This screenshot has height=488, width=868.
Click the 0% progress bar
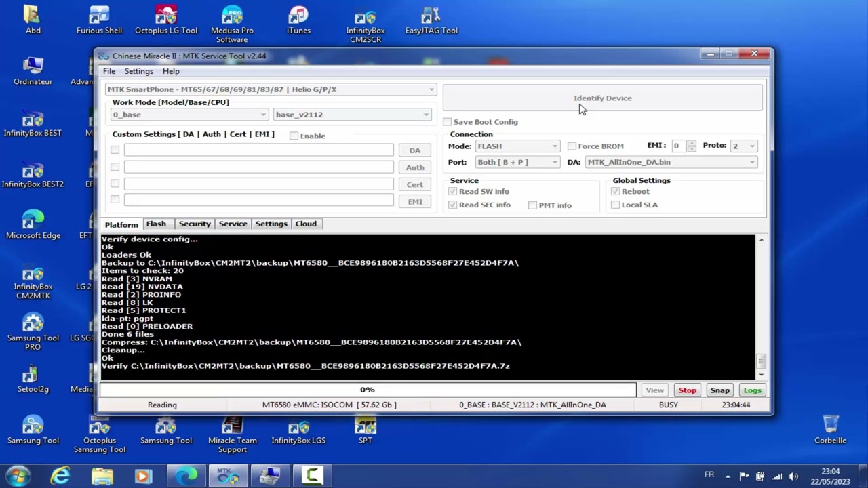368,390
